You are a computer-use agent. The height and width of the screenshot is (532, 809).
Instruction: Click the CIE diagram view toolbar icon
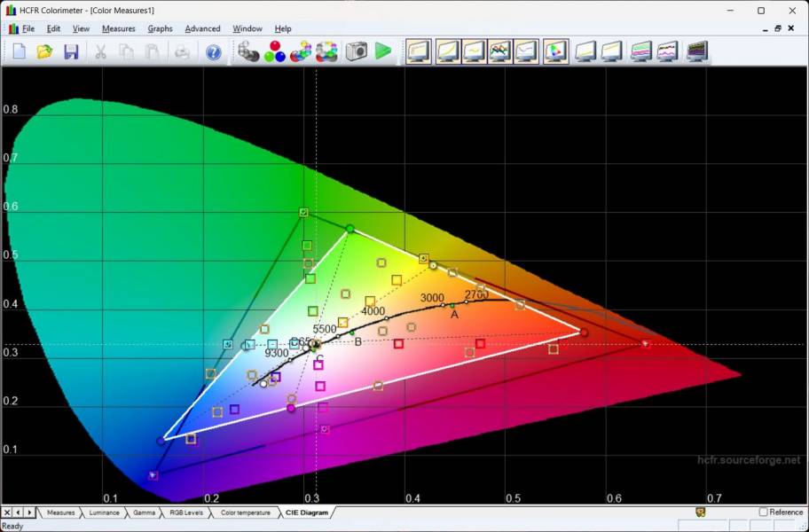pos(555,51)
